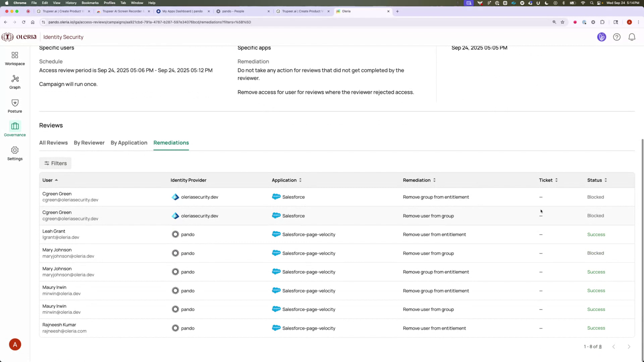644x362 pixels.
Task: Open Settings from the left sidebar
Action: point(15,153)
